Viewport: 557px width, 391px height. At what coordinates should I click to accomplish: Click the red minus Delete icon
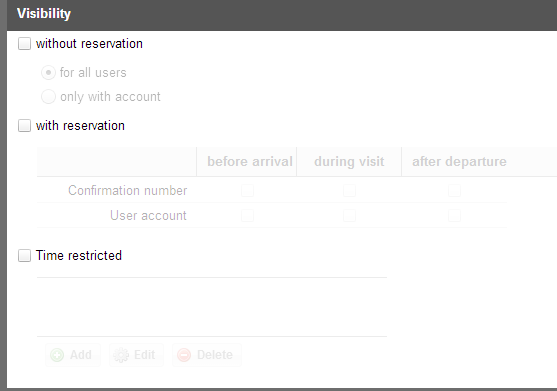pyautogui.click(x=184, y=355)
